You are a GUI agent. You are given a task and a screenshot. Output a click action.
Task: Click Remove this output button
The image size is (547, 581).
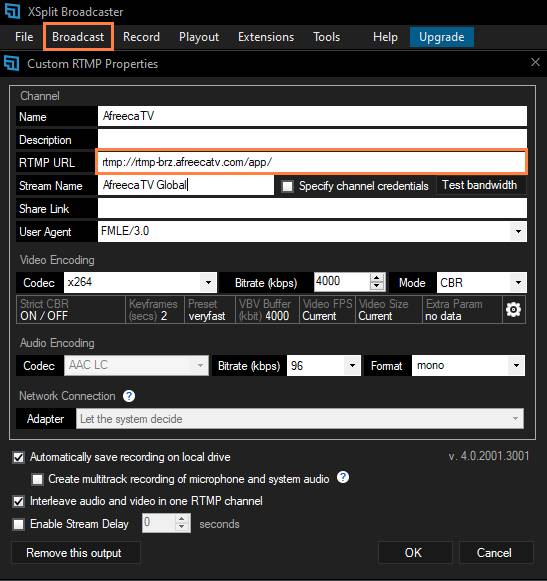[x=76, y=553]
